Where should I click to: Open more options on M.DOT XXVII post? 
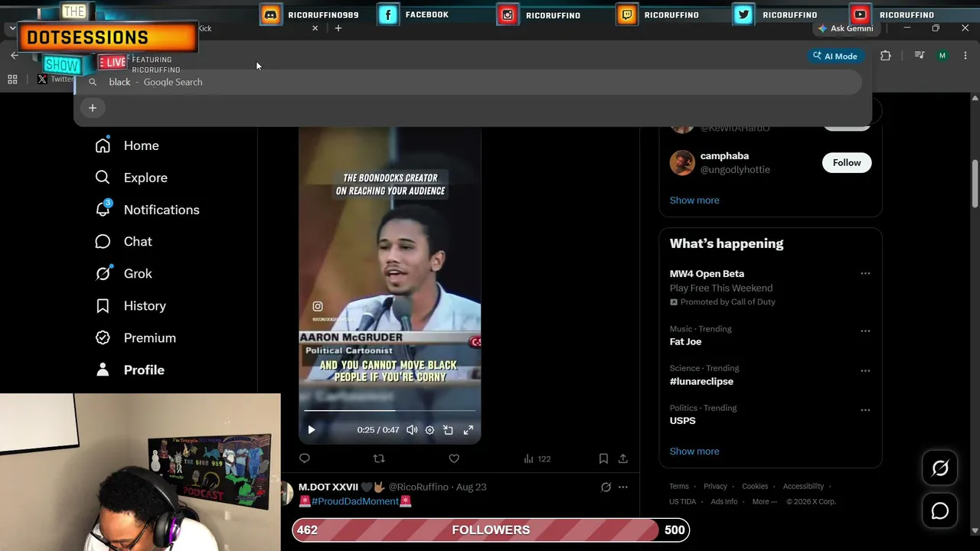623,487
